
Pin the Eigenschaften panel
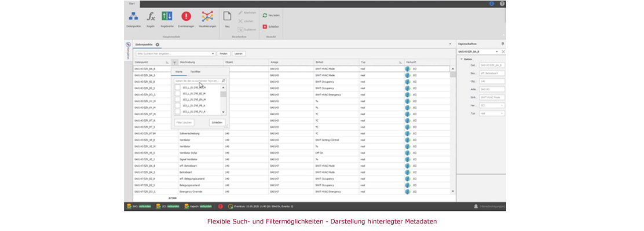pyautogui.click(x=503, y=43)
